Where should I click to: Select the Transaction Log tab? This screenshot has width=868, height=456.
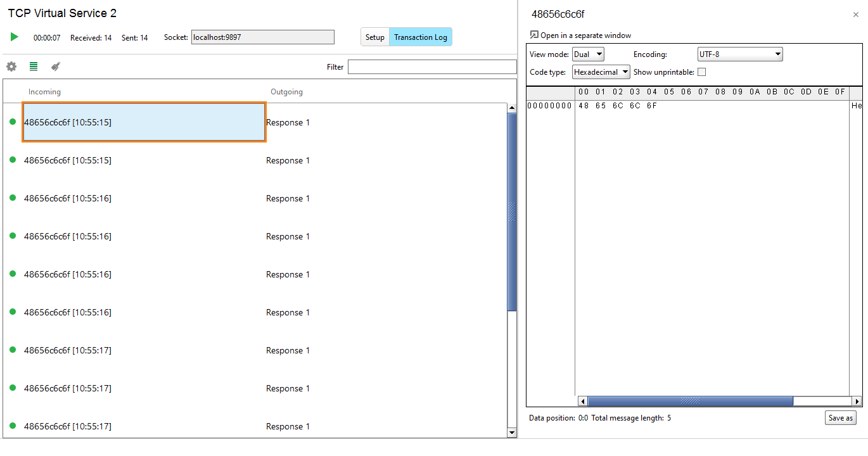[420, 37]
